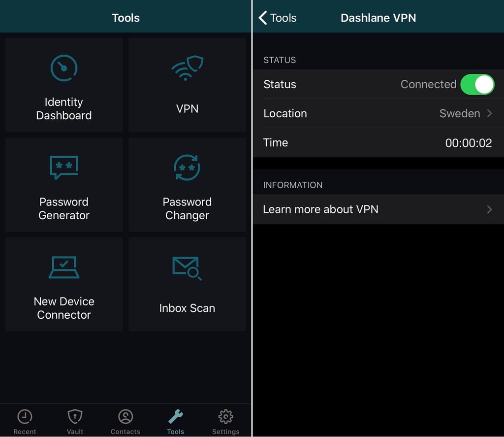Tap the Settings gear icon
The width and height of the screenshot is (504, 437).
225,416
